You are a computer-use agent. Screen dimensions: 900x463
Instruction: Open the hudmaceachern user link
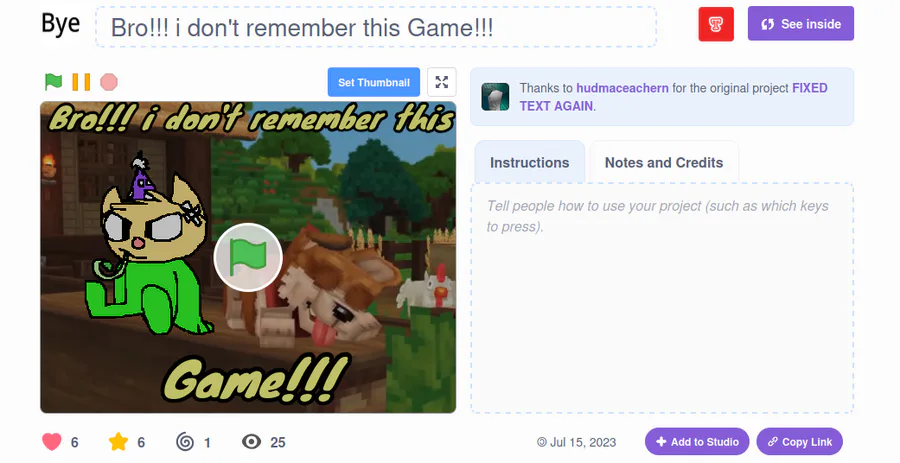[622, 88]
